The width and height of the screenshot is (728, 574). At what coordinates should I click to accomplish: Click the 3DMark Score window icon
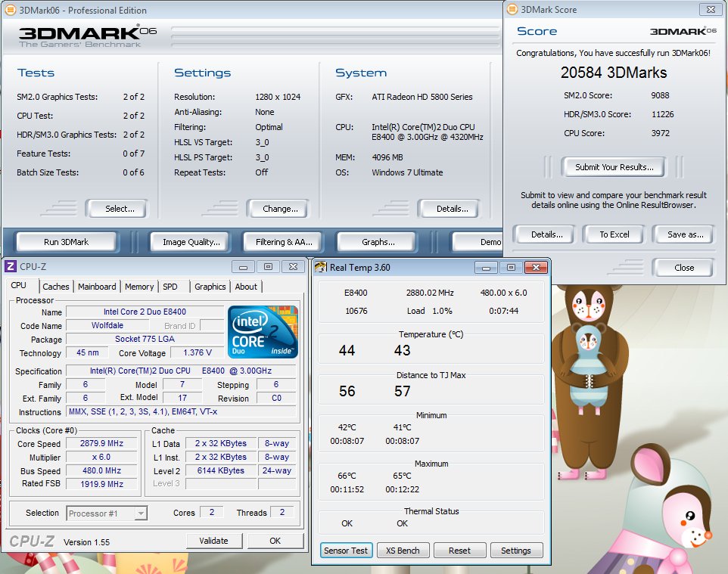coord(512,9)
